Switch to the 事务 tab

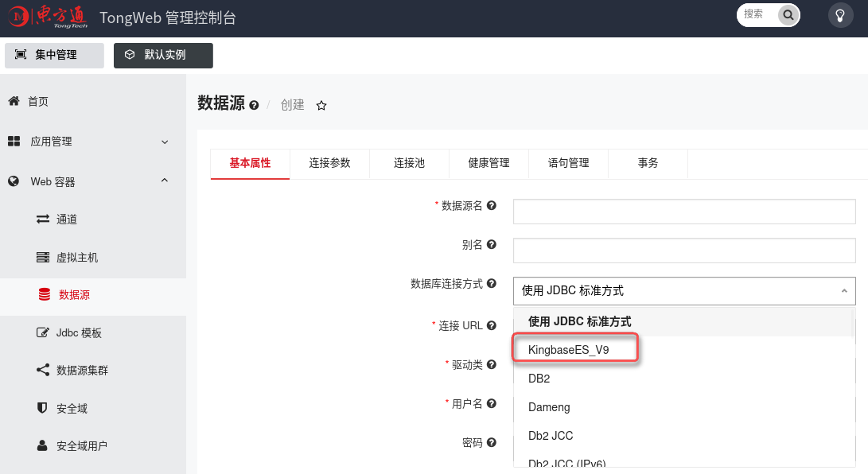point(648,163)
